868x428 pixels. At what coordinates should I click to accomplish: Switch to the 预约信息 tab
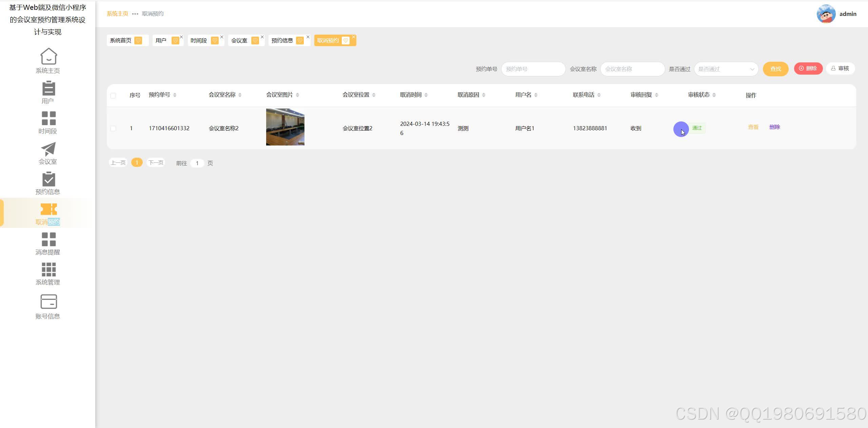pos(282,41)
